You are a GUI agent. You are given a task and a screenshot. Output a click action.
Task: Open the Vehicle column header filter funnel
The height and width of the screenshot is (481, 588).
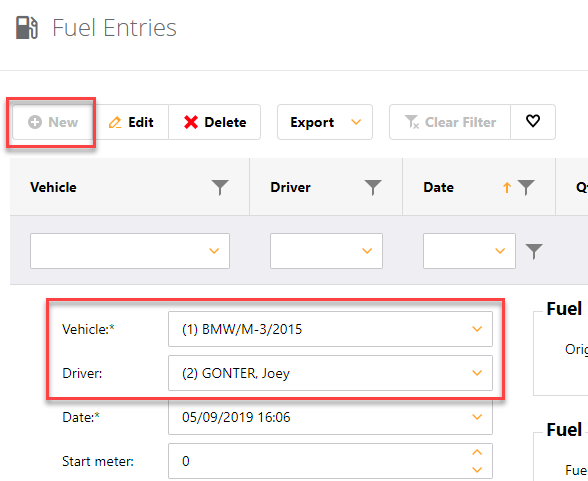(x=220, y=187)
